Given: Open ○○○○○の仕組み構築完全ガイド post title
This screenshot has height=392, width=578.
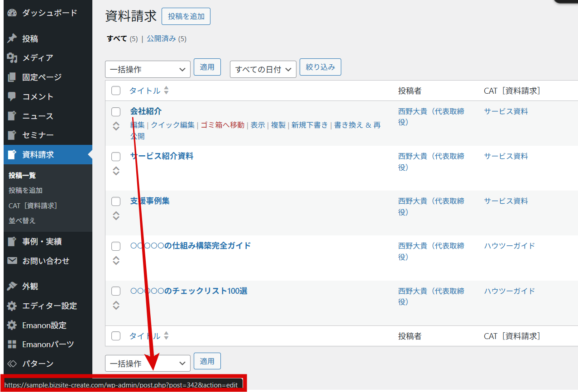Looking at the screenshot, I should pos(191,246).
